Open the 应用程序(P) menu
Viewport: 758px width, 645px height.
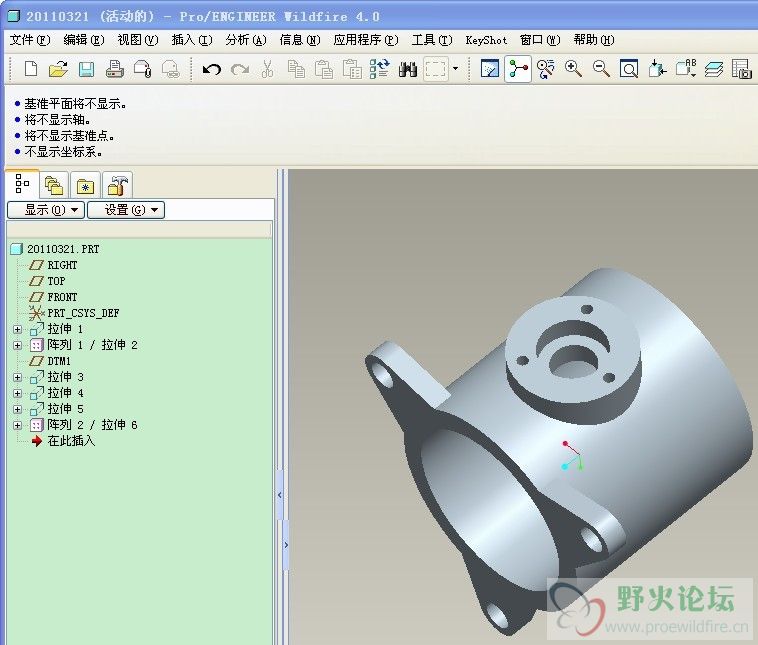[366, 40]
